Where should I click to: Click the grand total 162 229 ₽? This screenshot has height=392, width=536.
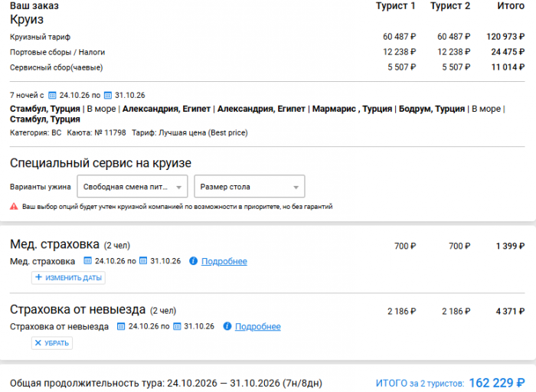point(497,383)
